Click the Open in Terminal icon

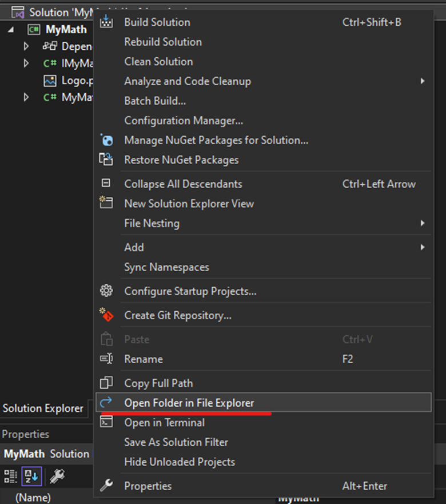pos(106,422)
